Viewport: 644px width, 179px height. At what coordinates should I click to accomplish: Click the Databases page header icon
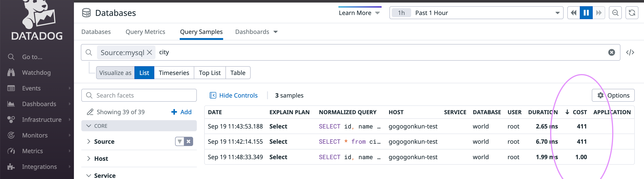pos(86,13)
